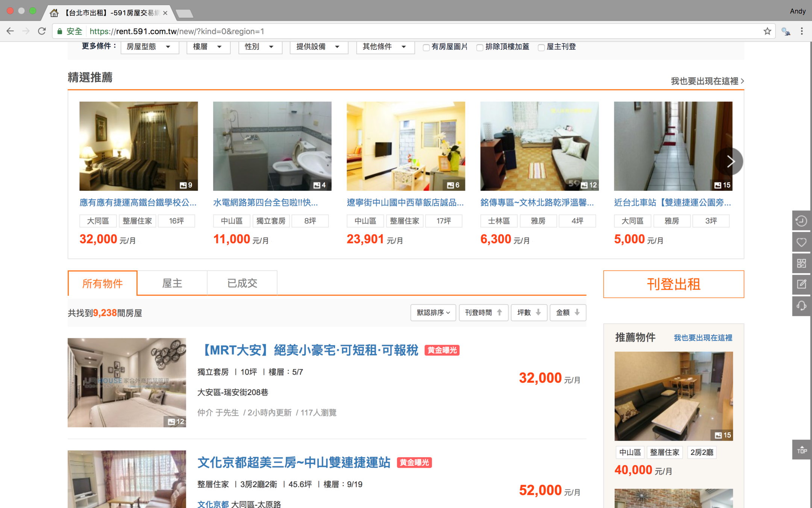Open the 提供設備 dropdown filter
This screenshot has width=812, height=508.
(x=318, y=47)
